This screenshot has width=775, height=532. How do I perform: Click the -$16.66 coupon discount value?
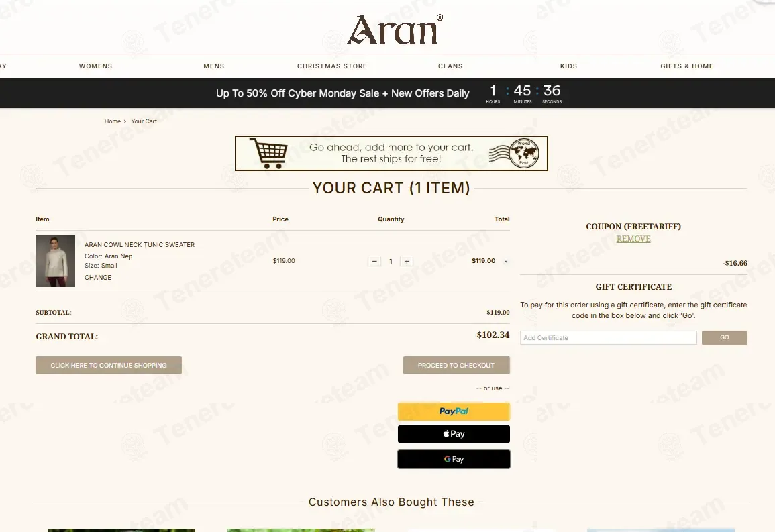pyautogui.click(x=735, y=263)
